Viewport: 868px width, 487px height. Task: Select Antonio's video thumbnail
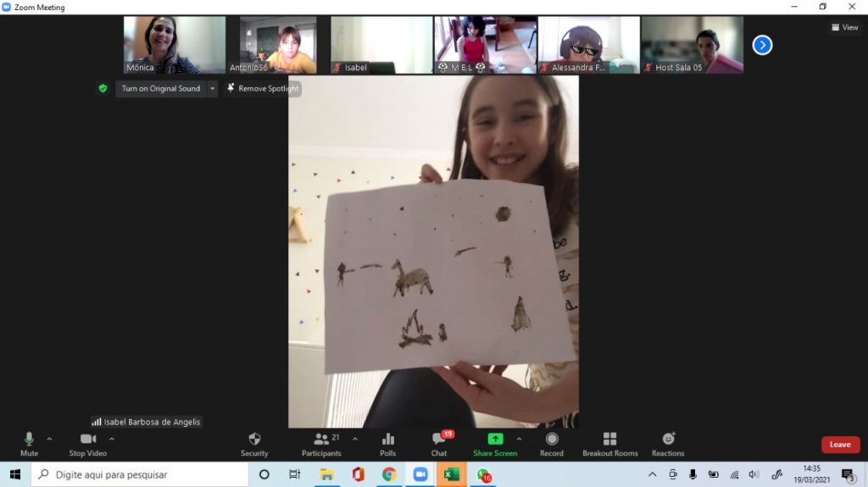(278, 45)
